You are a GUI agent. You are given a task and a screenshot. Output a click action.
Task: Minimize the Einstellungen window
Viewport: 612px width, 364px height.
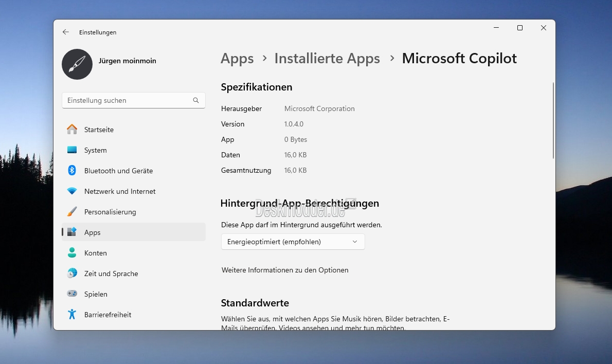pos(496,28)
